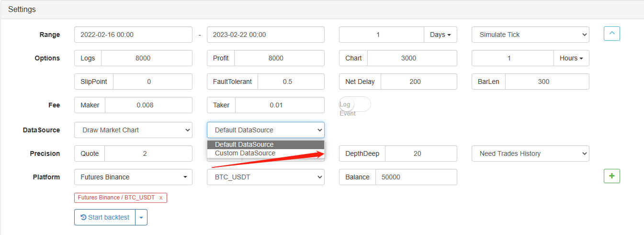Open the Start backtest caret menu
The image size is (644, 235).
click(141, 217)
